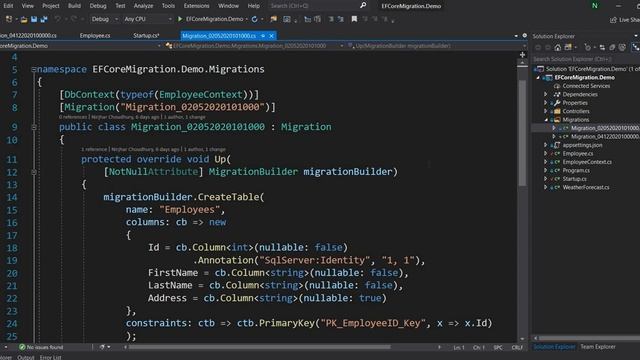Screen dimensions: 640x360
Task: Click the magnifier icon in search box
Action: [x=363, y=6]
